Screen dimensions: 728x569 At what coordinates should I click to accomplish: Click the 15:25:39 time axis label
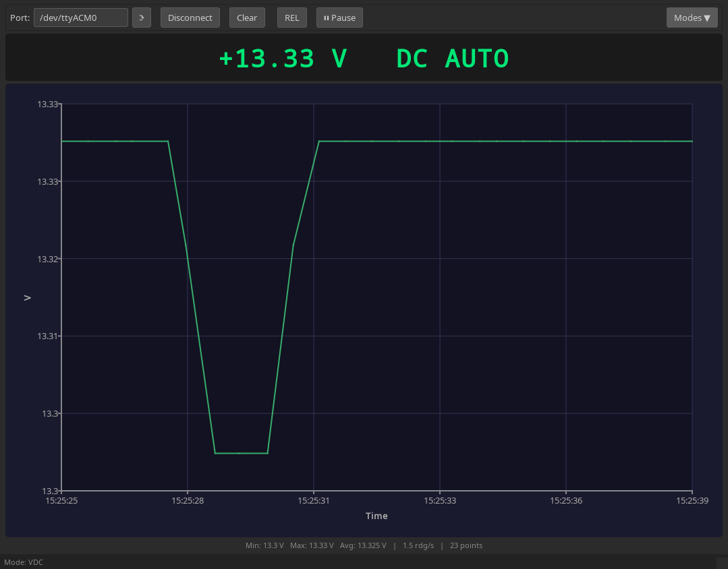point(692,501)
